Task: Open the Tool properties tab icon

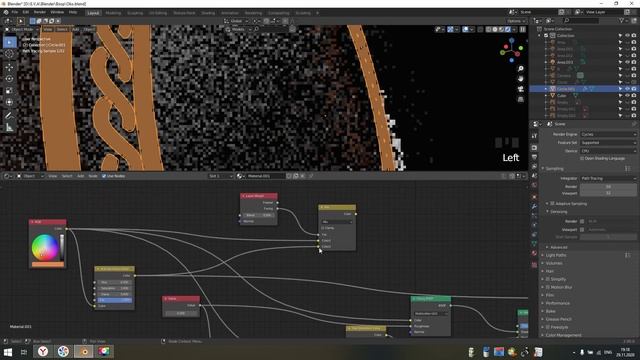Action: click(x=534, y=136)
